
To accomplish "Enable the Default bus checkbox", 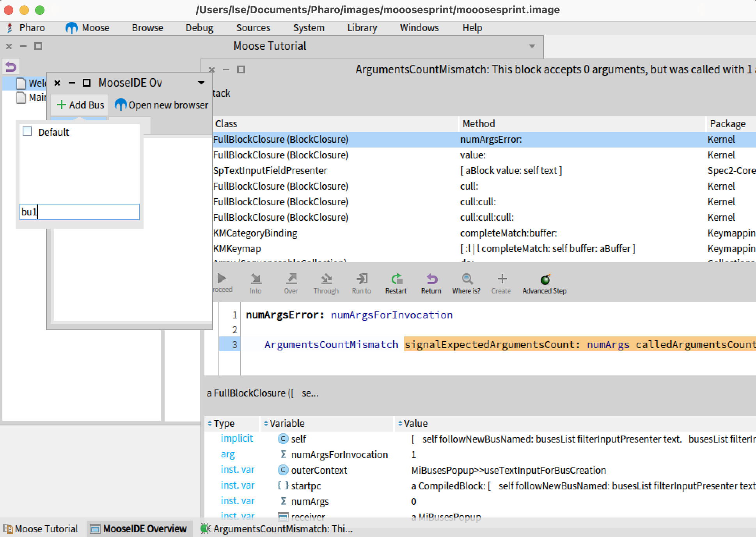I will click(27, 132).
